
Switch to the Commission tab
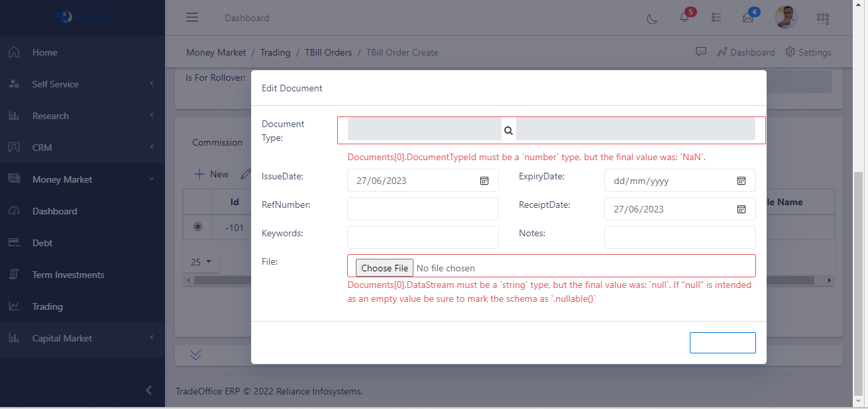click(x=217, y=142)
